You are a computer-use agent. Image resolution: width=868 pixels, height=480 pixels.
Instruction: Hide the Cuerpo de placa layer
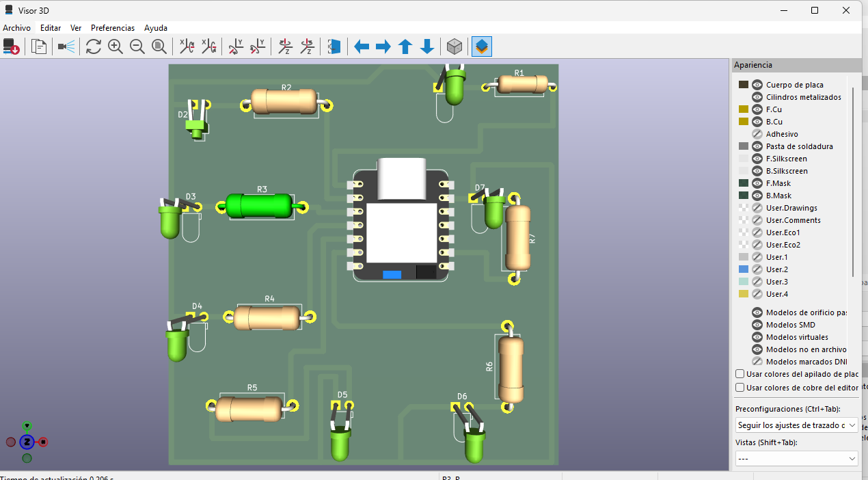pos(757,85)
